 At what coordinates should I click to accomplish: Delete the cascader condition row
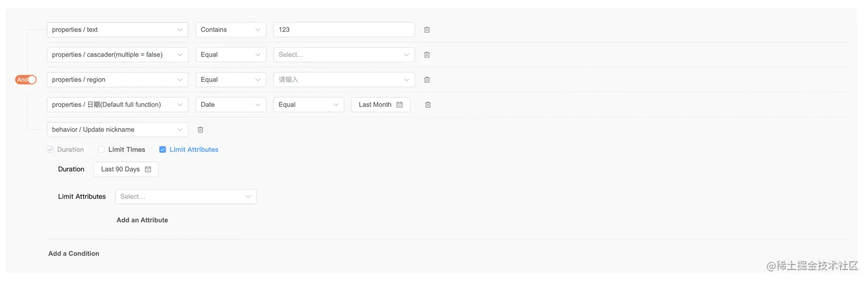(427, 55)
